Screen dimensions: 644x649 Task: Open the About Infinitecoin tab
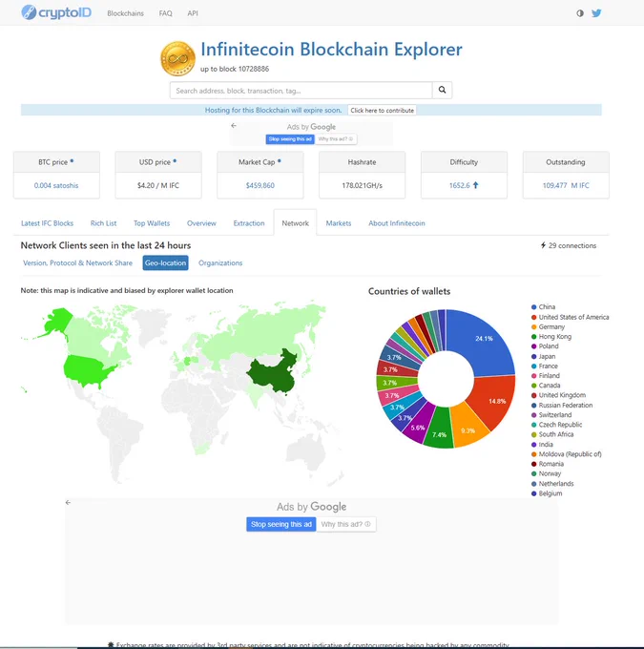click(x=397, y=223)
